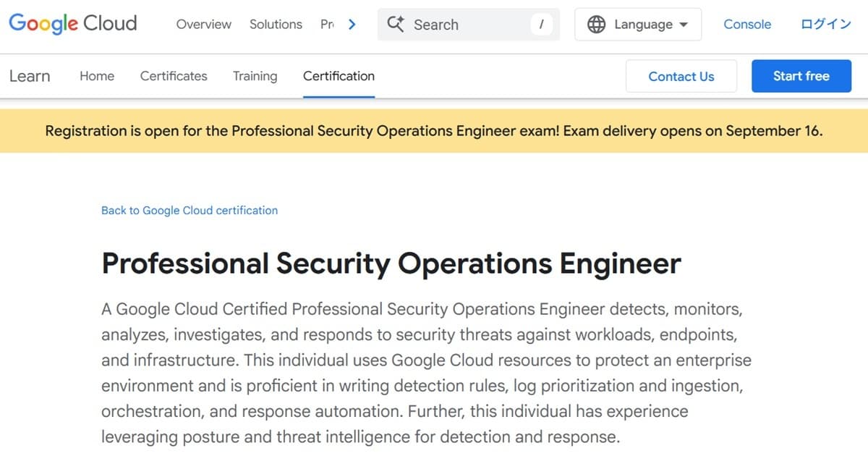Switch to the Certificates tab
This screenshot has height=456, width=868.
[173, 76]
